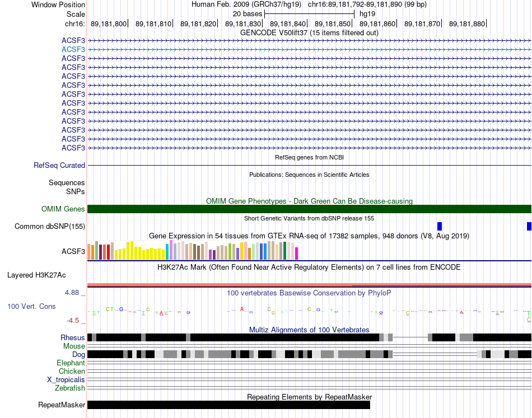Click the Rhesus alignment label
The height and width of the screenshot is (418, 532).
point(73,337)
